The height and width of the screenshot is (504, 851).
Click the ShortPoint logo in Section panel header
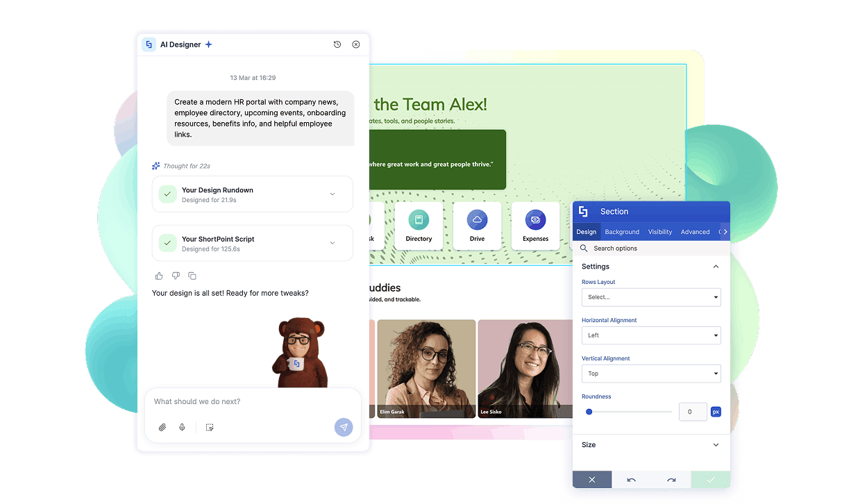(x=583, y=212)
